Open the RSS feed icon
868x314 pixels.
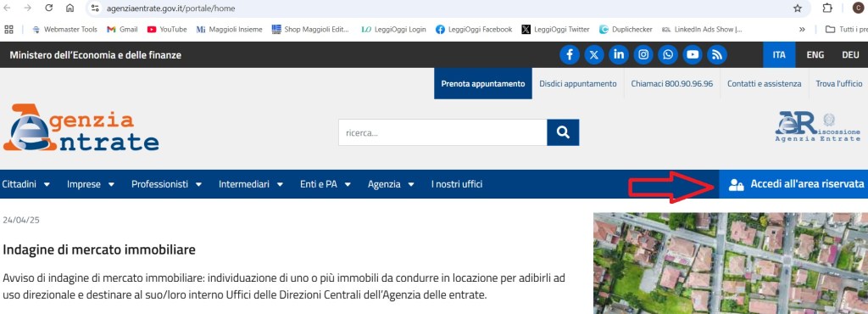tap(717, 54)
